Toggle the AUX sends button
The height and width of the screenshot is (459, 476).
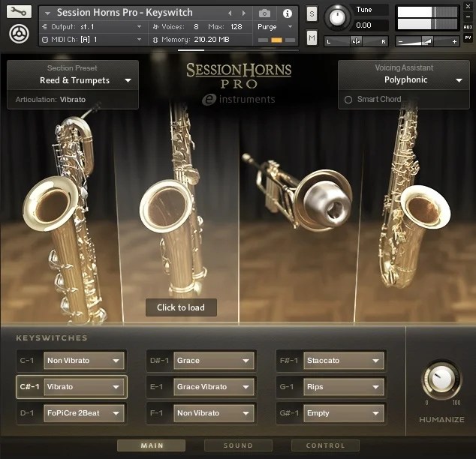468,27
